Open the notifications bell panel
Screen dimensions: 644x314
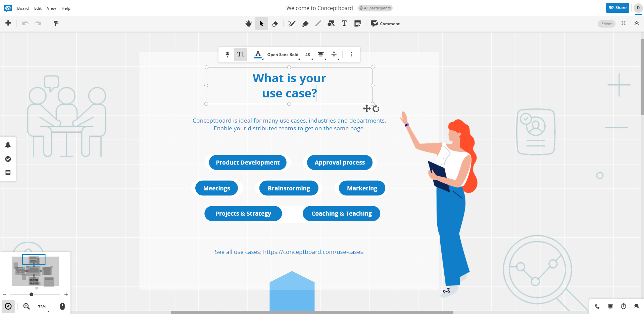(x=8, y=145)
